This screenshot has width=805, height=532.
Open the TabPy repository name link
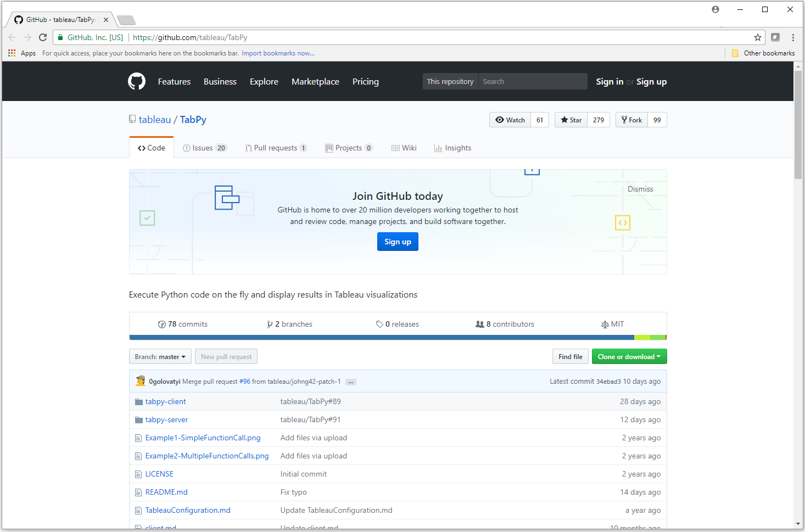193,119
